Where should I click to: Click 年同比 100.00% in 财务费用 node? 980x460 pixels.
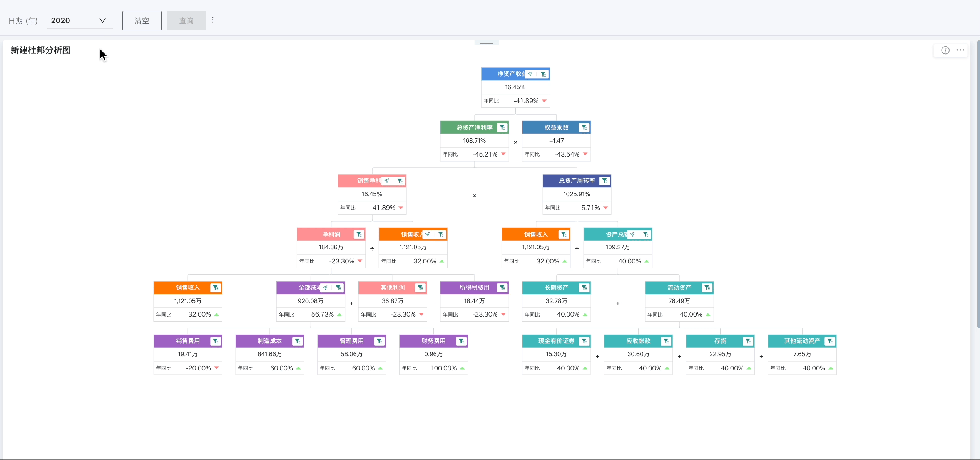pyautogui.click(x=433, y=368)
